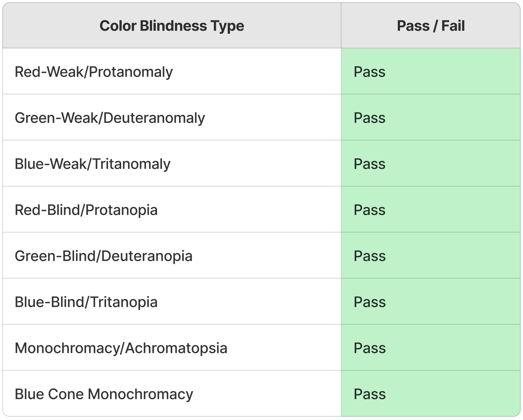Screen dimensions: 523x420
Task: Click the Pass result for Green-Blind/Deuteranopia
Action: [369, 256]
